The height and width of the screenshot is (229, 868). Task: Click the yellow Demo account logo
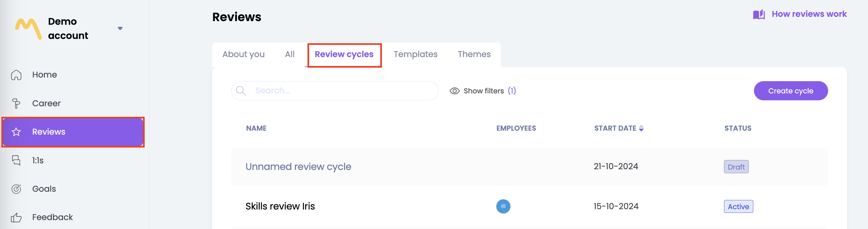tap(29, 29)
